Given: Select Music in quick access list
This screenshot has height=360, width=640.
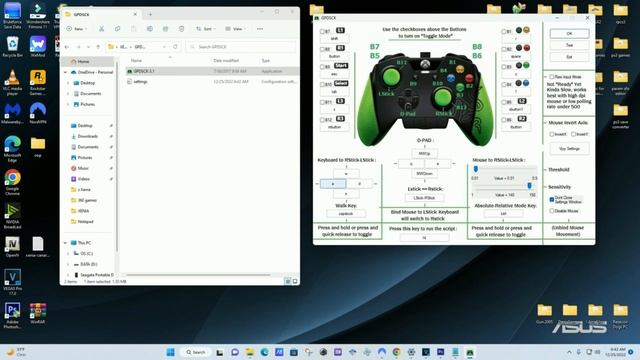Looking at the screenshot, I should coord(83,168).
